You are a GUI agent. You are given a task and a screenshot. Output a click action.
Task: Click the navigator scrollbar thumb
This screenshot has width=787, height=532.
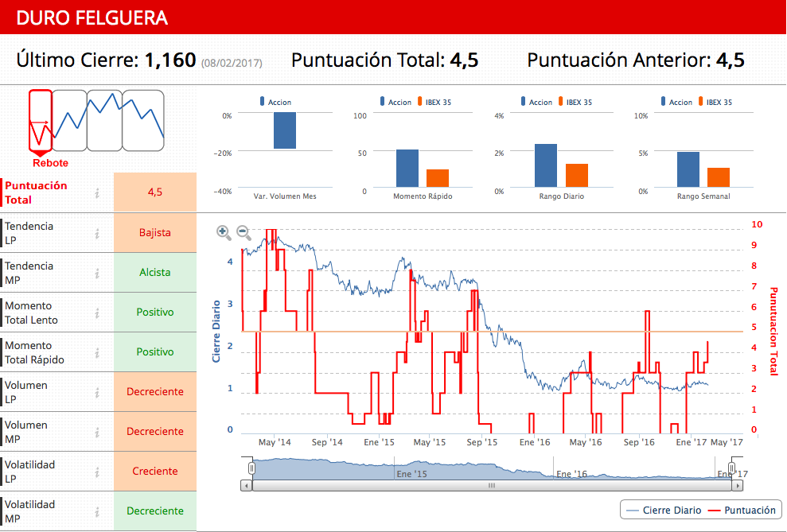[492, 485]
